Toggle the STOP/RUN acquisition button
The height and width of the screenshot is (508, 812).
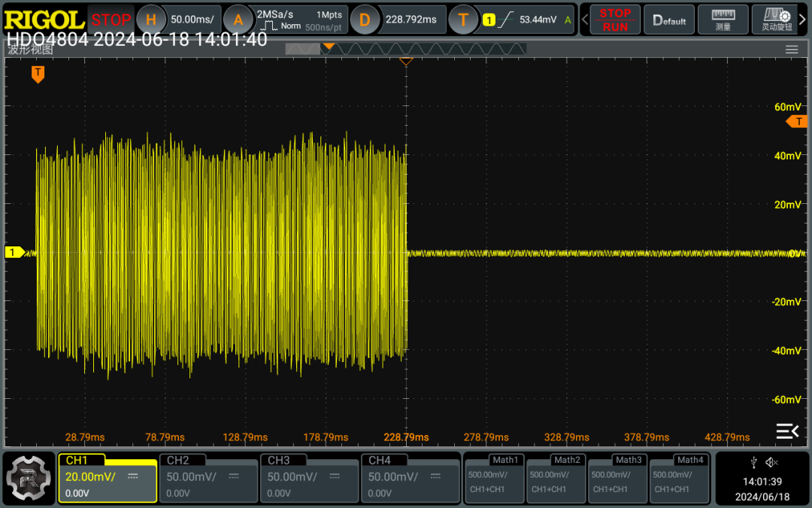tap(615, 20)
